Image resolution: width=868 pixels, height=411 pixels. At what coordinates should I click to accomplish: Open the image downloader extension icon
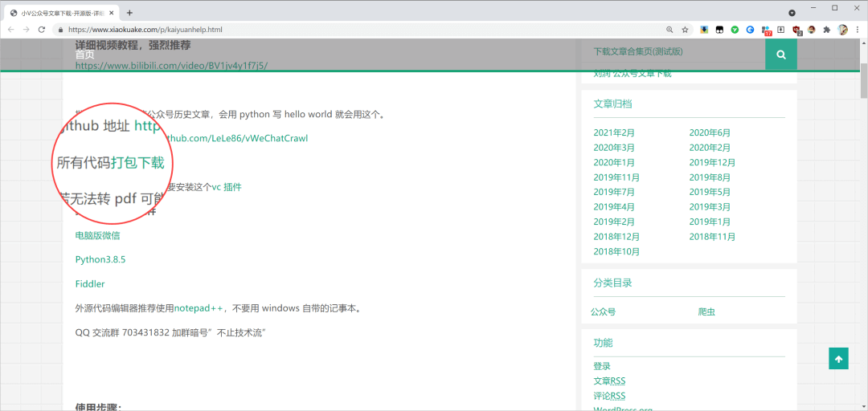[x=704, y=30]
